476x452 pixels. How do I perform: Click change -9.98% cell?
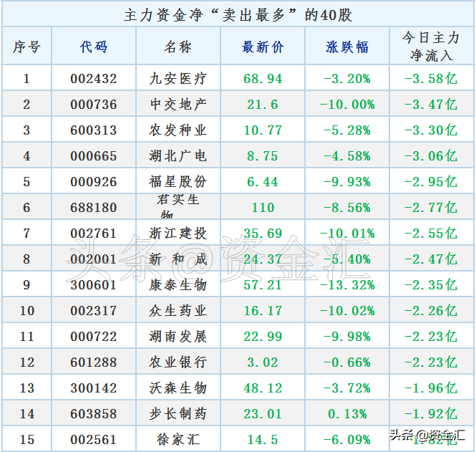pyautogui.click(x=347, y=337)
